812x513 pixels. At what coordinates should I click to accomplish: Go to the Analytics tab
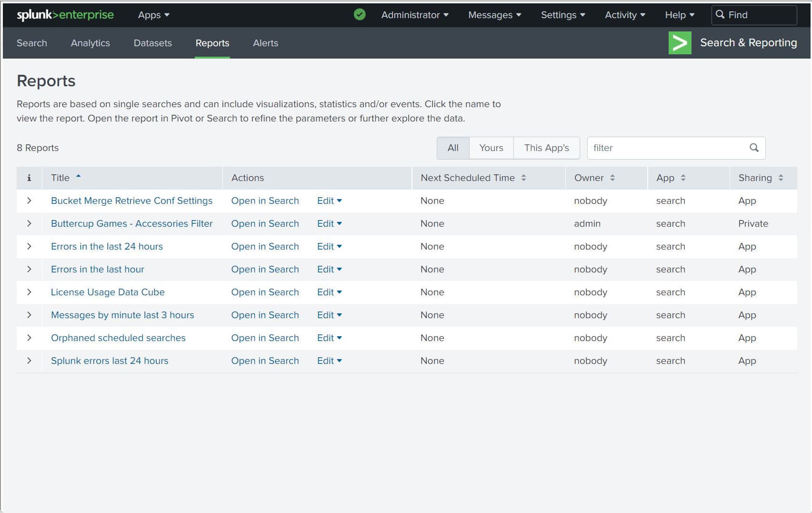[x=90, y=43]
